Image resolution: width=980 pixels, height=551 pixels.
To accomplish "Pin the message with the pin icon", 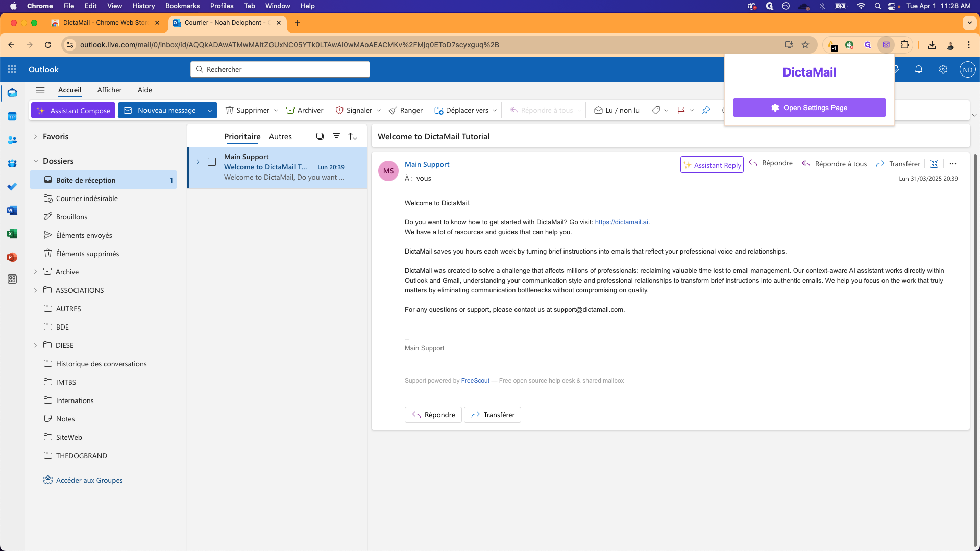I will click(x=706, y=110).
